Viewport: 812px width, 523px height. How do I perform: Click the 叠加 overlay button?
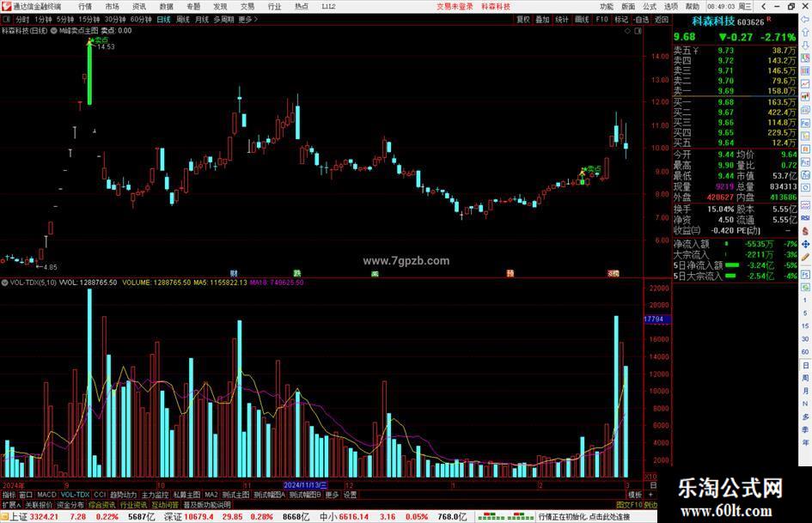(x=543, y=19)
